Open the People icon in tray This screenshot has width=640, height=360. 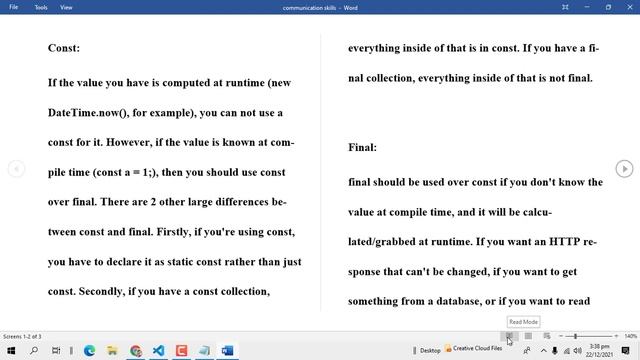(x=527, y=351)
